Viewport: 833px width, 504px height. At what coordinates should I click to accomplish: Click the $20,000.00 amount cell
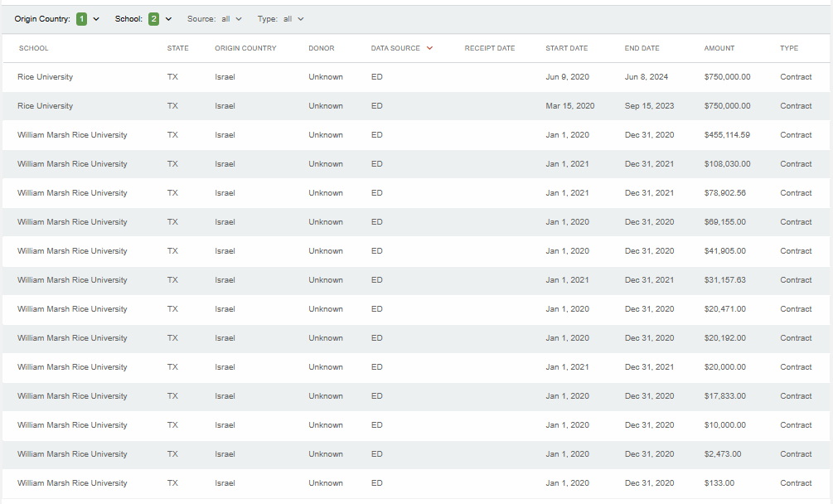pyautogui.click(x=725, y=367)
